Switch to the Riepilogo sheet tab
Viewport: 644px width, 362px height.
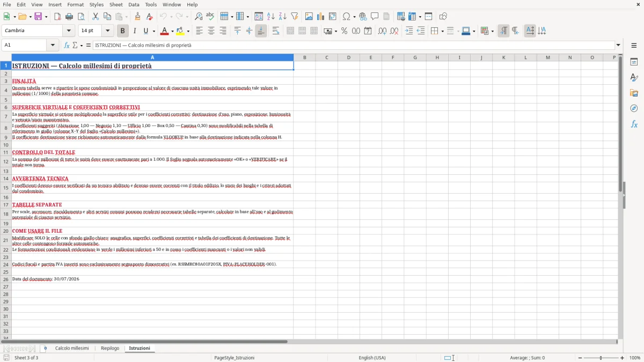tap(110, 349)
